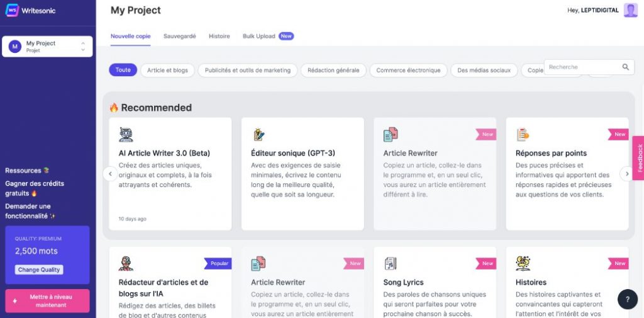Show next recommended cards with right arrow

(627, 174)
